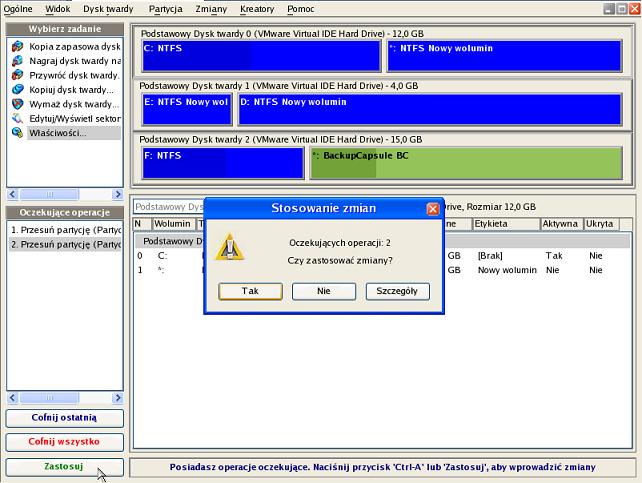Viewport: 642px width, 483px height.
Task: Select the Edytuj/Wyświetl sektor task
Action: point(75,119)
